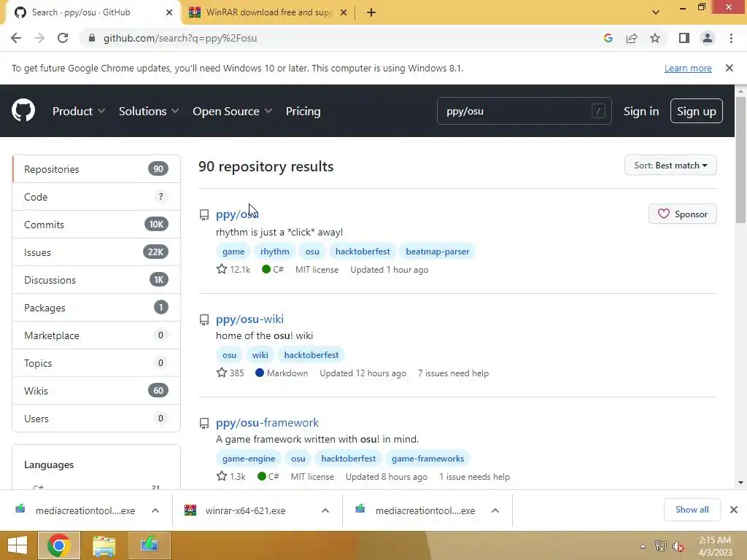Open the Pricing link
The height and width of the screenshot is (560, 747).
coord(303,111)
